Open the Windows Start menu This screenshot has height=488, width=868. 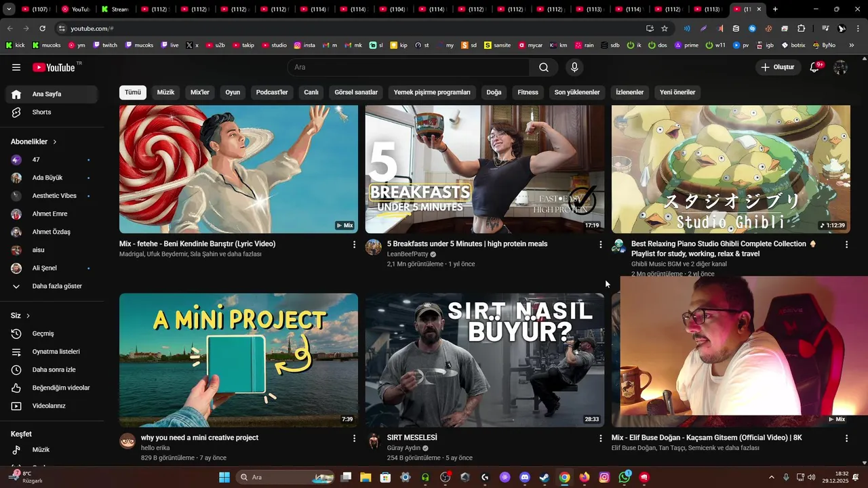pyautogui.click(x=224, y=477)
